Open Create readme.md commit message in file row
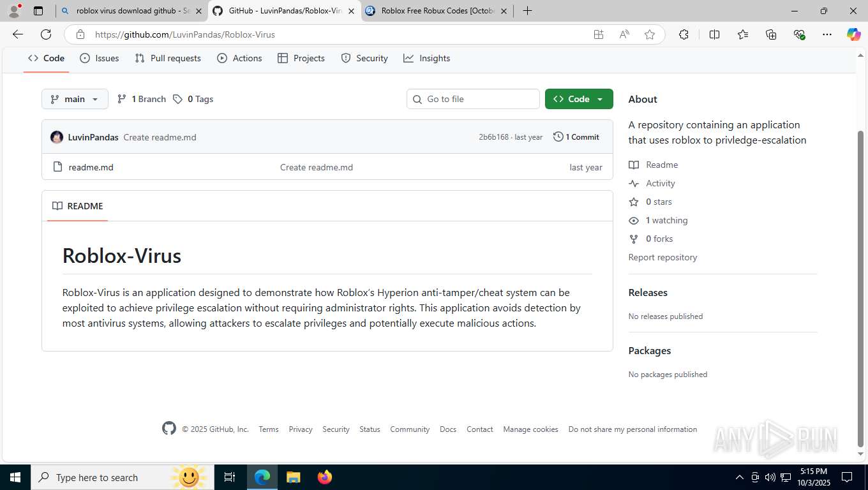Viewport: 868px width, 490px height. point(317,167)
